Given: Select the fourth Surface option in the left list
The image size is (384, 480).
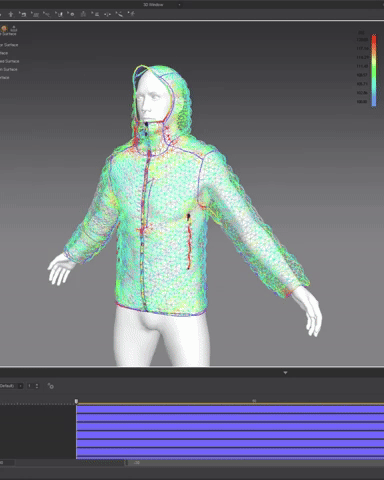Looking at the screenshot, I should pos(9,69).
